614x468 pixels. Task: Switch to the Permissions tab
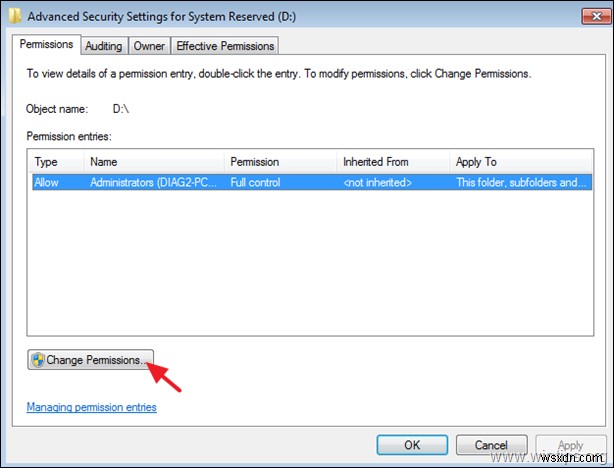(48, 45)
